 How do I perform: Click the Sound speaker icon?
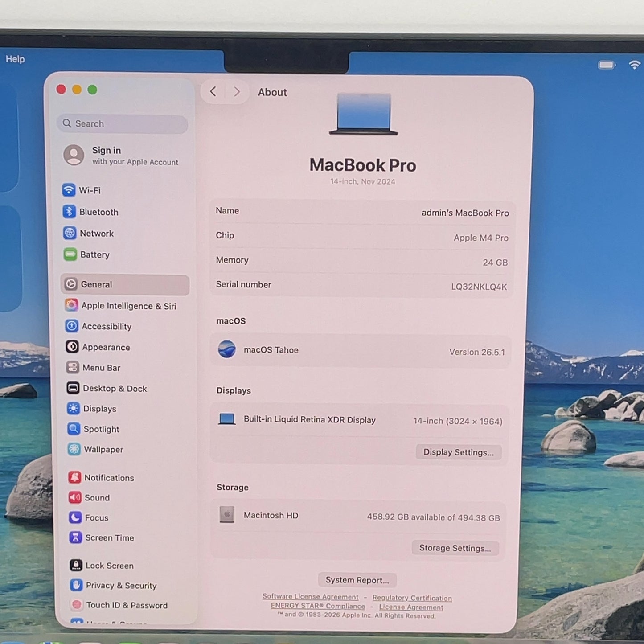click(x=75, y=497)
